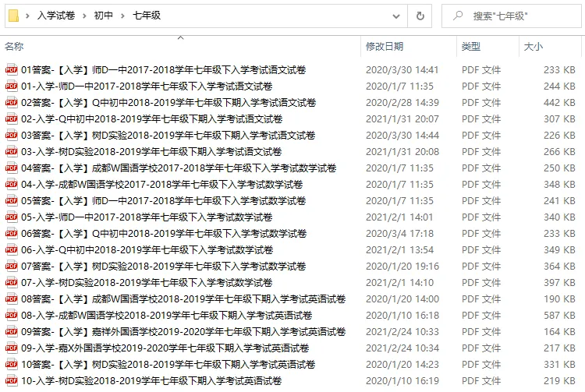Image resolution: width=585 pixels, height=392 pixels.
Task: Click PDF icon of 02答案 Q中初中语文试卷
Action: pyautogui.click(x=11, y=102)
